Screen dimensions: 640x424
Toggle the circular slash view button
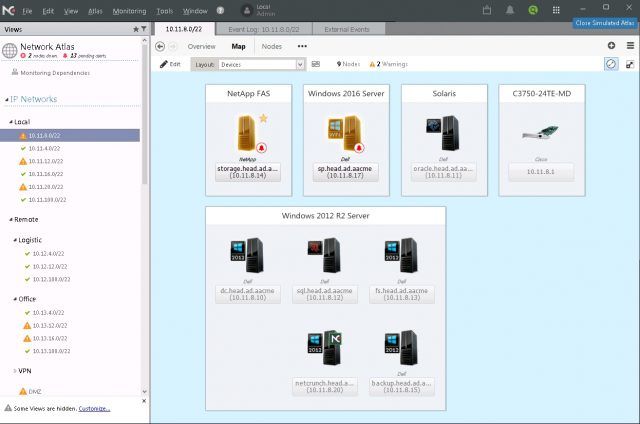(611, 64)
